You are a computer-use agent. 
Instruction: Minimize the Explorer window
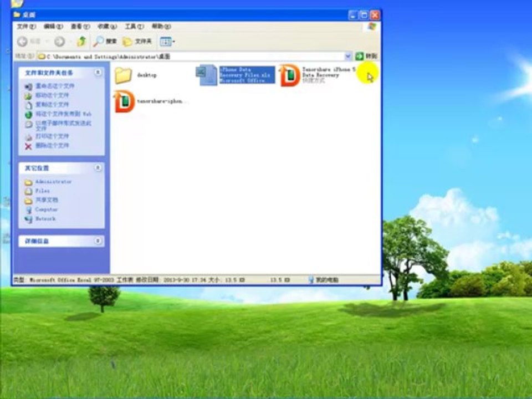pyautogui.click(x=353, y=15)
